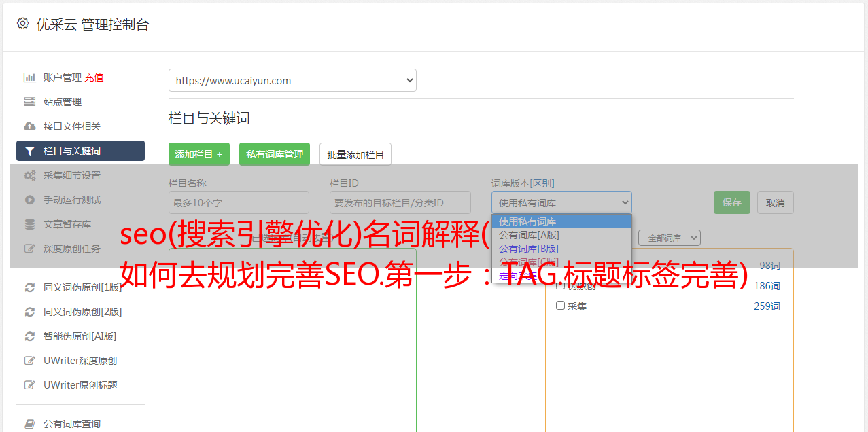Open the https://www.ucaiyun.com site dropdown
868x432 pixels.
pyautogui.click(x=292, y=80)
